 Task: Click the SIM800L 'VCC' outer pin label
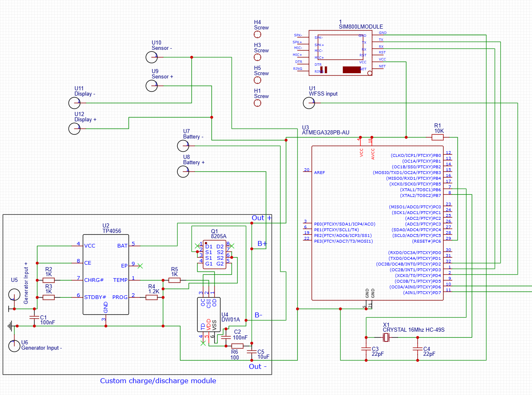(x=382, y=59)
